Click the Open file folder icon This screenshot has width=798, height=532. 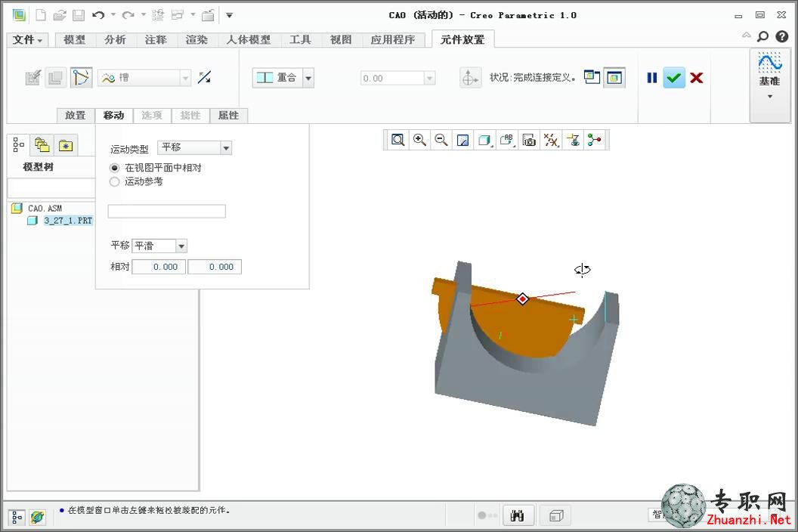click(x=60, y=15)
